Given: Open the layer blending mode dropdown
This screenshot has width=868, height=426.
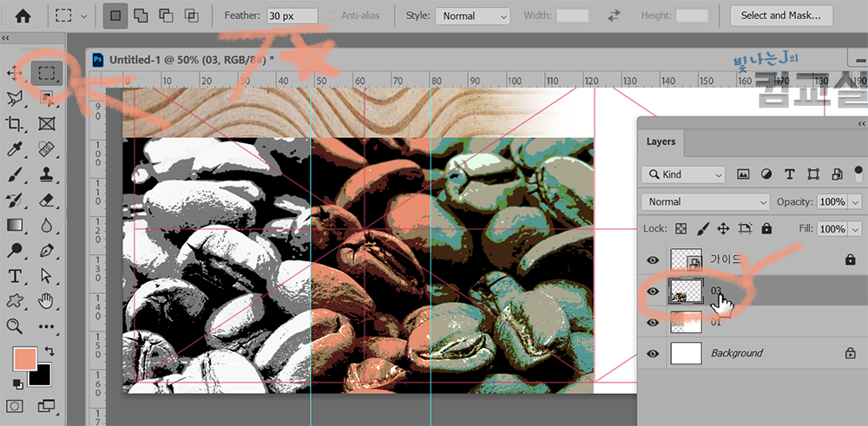Looking at the screenshot, I should point(705,202).
